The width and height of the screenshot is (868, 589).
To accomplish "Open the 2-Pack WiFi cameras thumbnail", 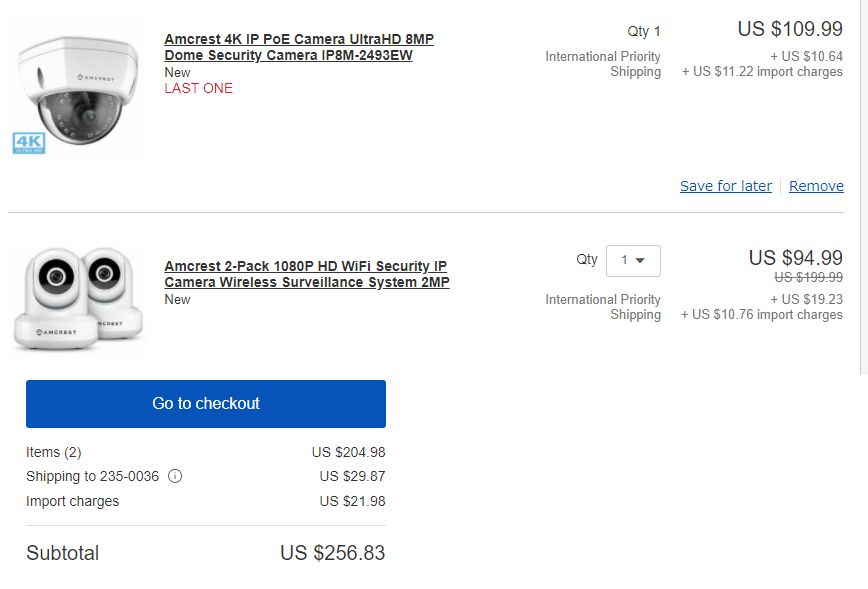I will point(78,298).
